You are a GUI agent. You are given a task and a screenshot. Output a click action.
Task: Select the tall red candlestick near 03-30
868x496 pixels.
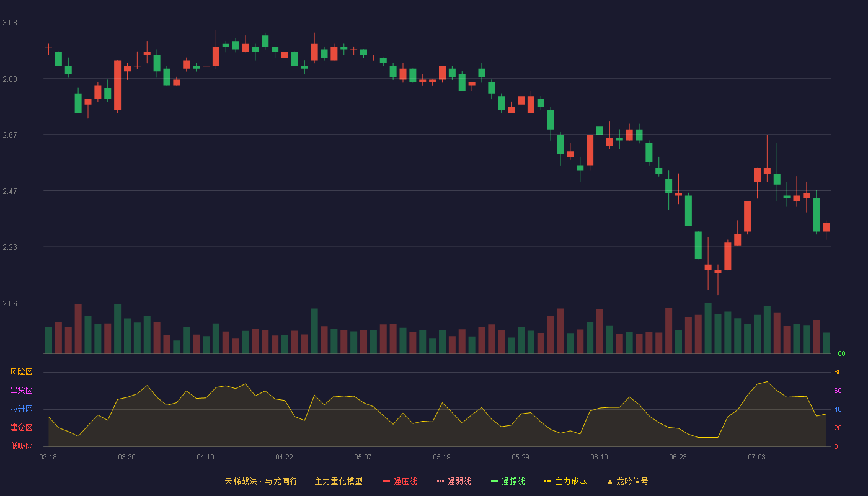coord(117,85)
